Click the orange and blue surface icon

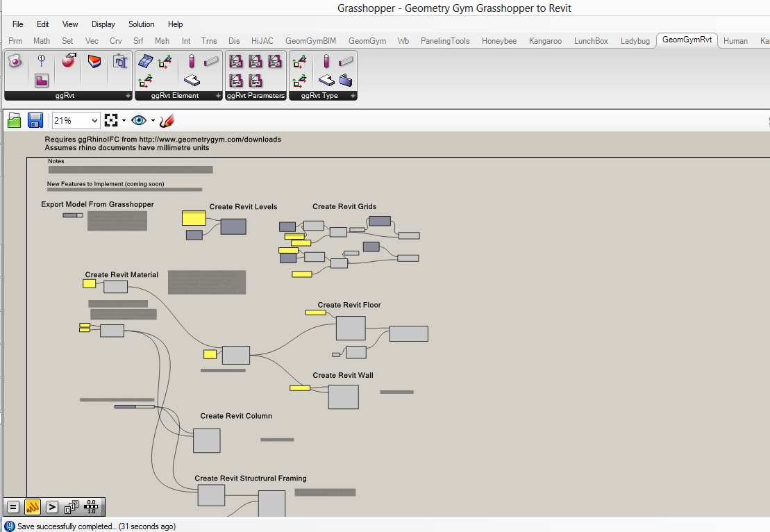pos(94,61)
